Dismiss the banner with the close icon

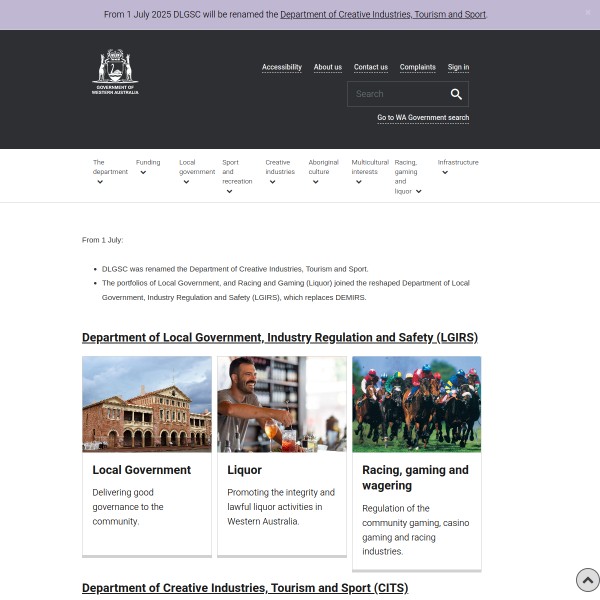pos(587,12)
